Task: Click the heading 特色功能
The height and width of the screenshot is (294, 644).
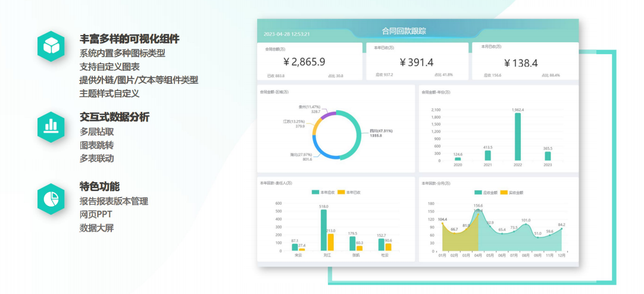Action: (x=99, y=186)
